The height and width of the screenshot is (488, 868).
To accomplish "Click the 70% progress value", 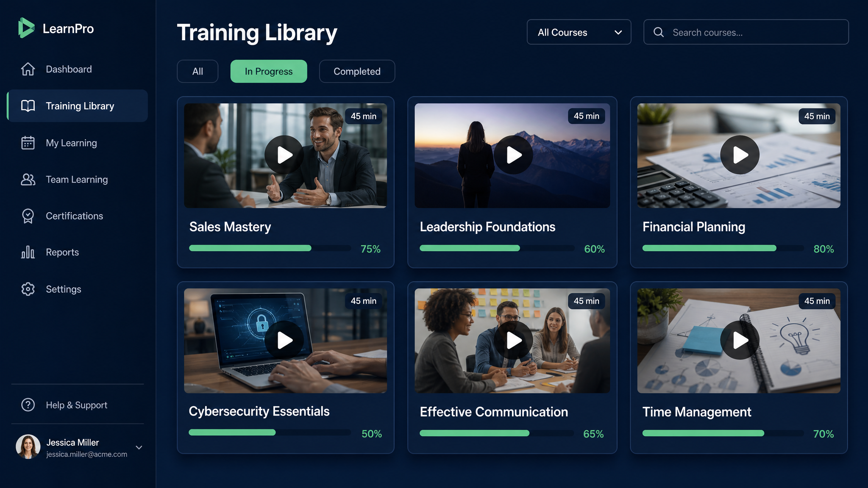I will click(823, 434).
